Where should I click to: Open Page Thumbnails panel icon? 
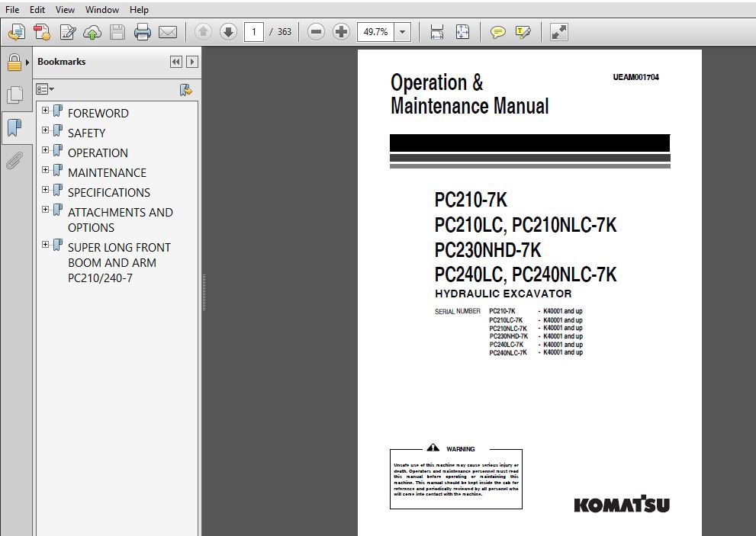point(15,95)
